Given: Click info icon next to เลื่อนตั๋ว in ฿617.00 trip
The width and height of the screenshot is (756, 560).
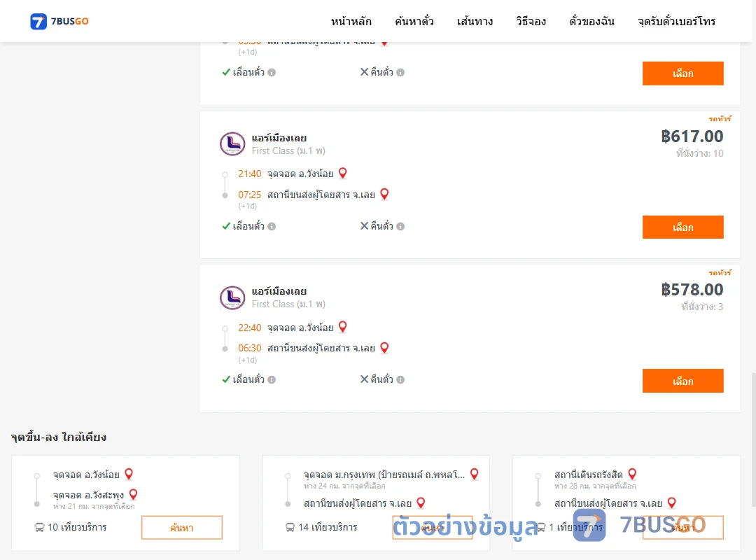Looking at the screenshot, I should click(272, 226).
